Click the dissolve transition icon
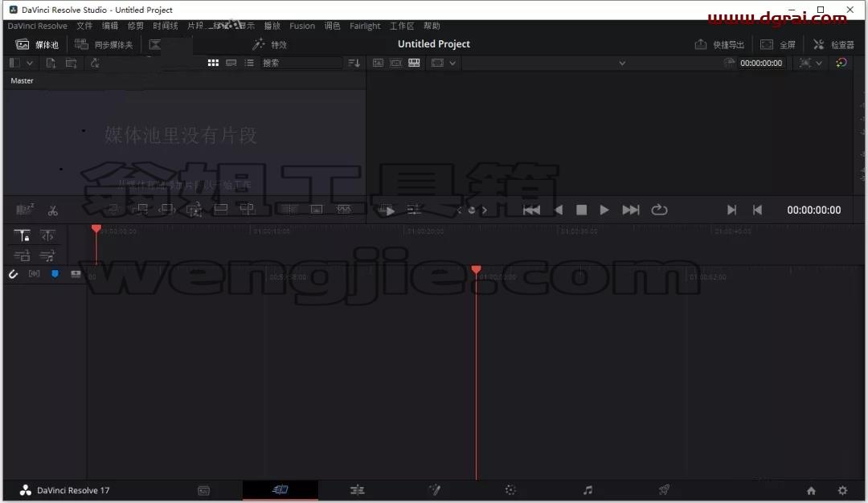The width and height of the screenshot is (868, 503). pyautogui.click(x=316, y=209)
